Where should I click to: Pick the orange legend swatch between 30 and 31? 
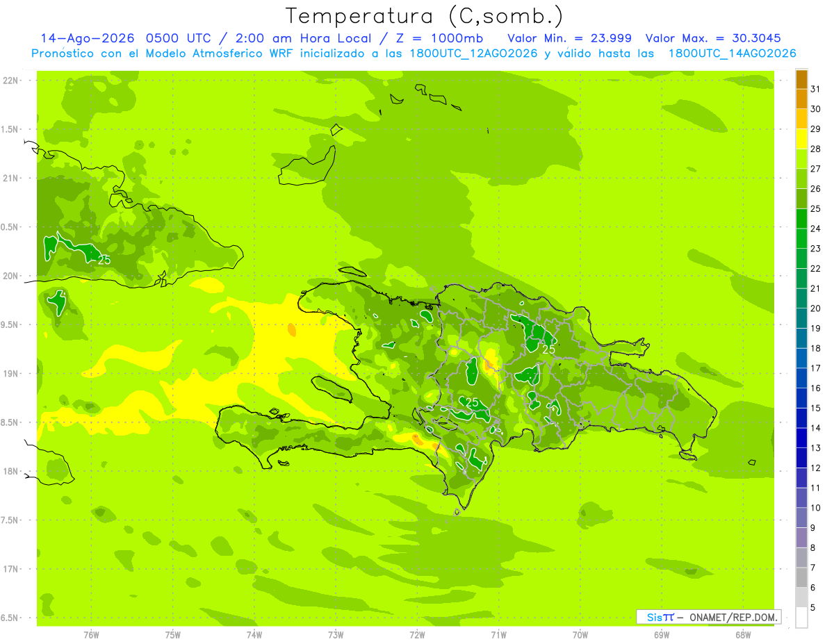801,99
